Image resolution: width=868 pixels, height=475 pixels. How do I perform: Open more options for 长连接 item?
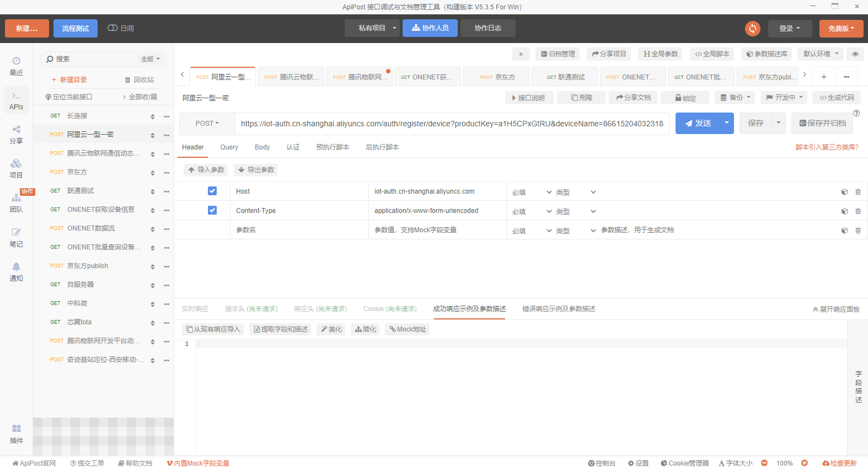[167, 116]
